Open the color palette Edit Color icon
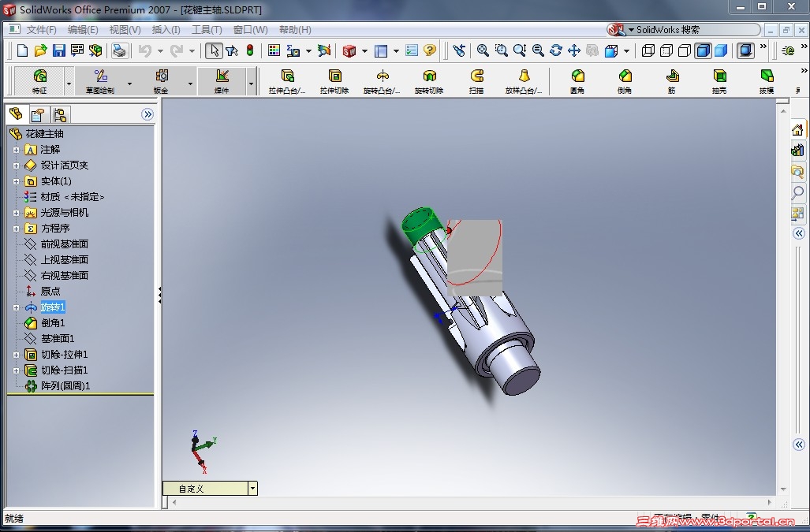This screenshot has width=810, height=532. 274,50
